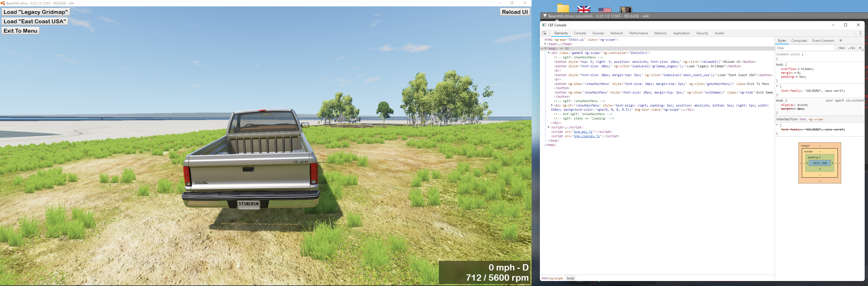This screenshot has width=868, height=286.
Task: Click the Reload UI button
Action: (x=515, y=12)
